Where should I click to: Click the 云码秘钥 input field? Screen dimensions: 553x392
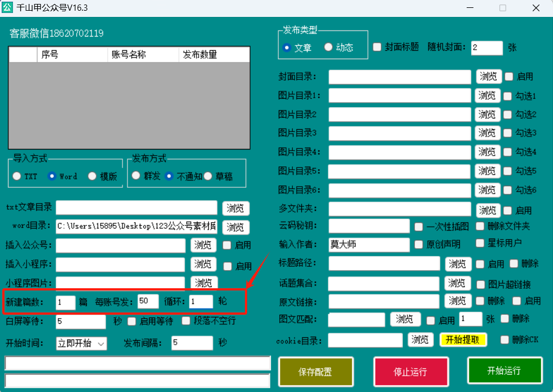point(369,226)
